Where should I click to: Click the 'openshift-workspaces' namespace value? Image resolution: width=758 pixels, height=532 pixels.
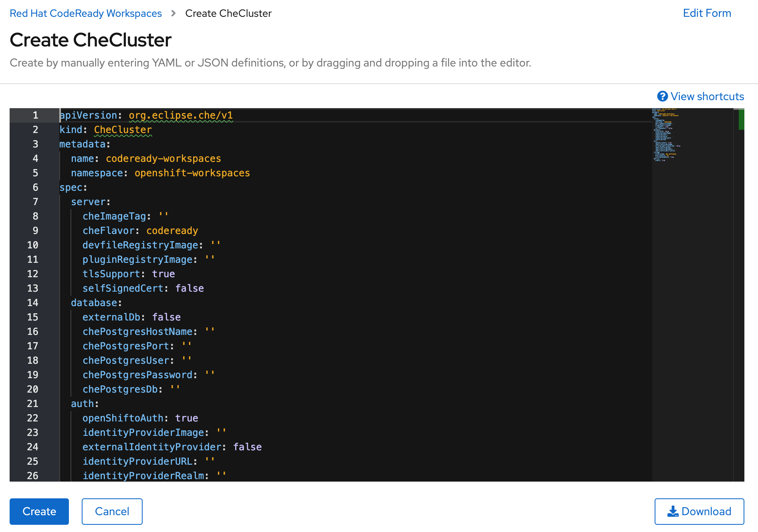[x=192, y=173]
